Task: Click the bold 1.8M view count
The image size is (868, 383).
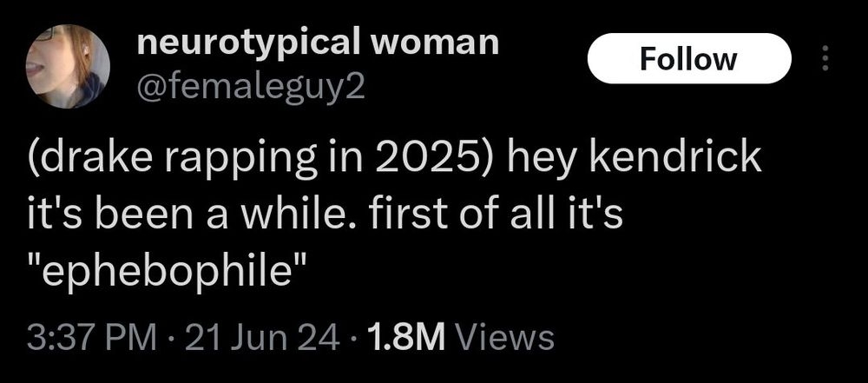Action: [404, 337]
